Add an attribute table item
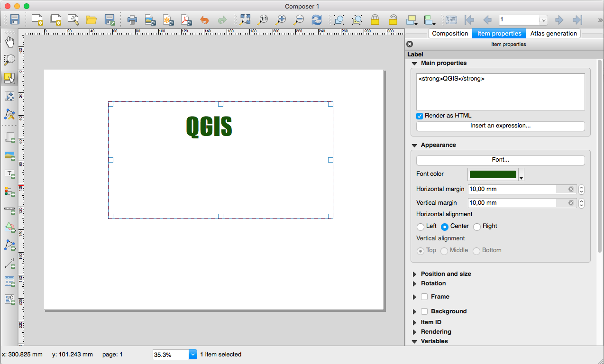 click(x=9, y=282)
